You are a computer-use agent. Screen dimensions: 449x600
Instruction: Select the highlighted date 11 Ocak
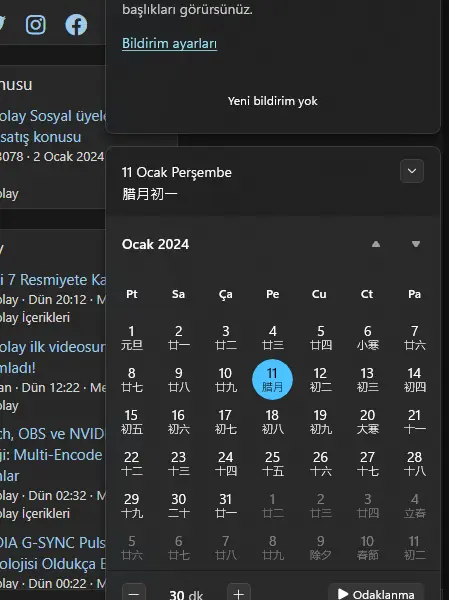pos(273,379)
